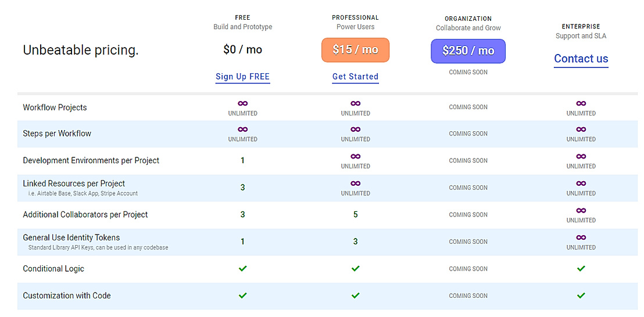Click Free plan Customization with Code checkmark
644x317 pixels.
tap(243, 296)
